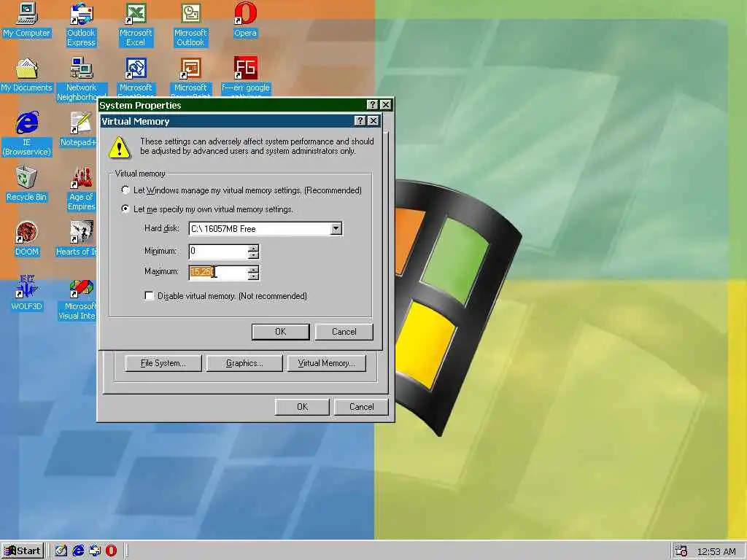This screenshot has width=747, height=560.
Task: Click help button in System Properties title bar
Action: click(x=372, y=105)
